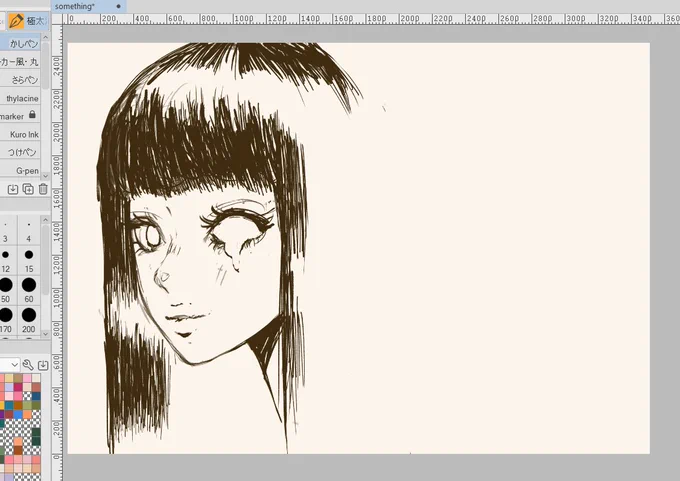Click the color set import download icon

(x=43, y=365)
